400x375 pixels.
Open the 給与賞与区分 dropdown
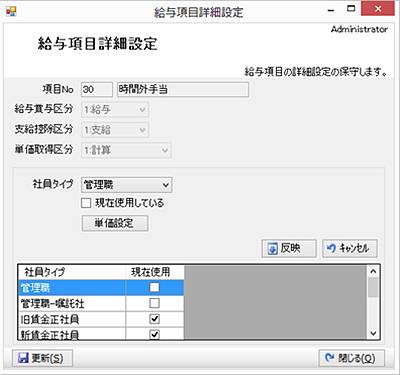[x=115, y=110]
